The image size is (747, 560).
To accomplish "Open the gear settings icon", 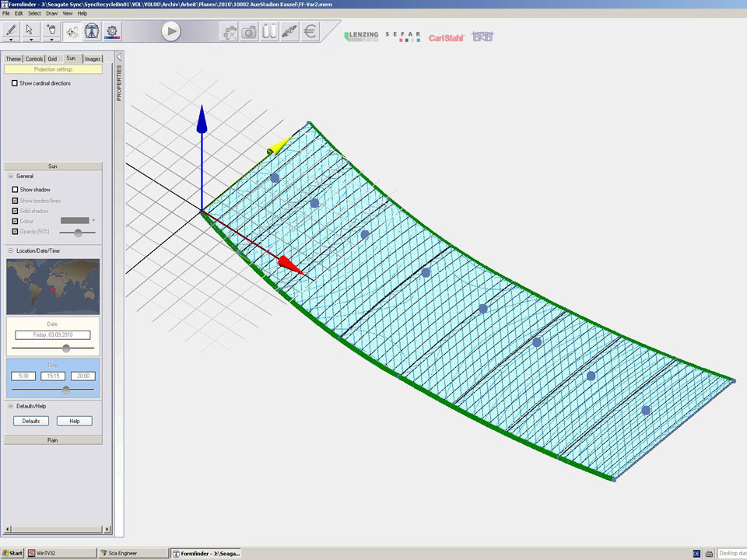I will 113,31.
